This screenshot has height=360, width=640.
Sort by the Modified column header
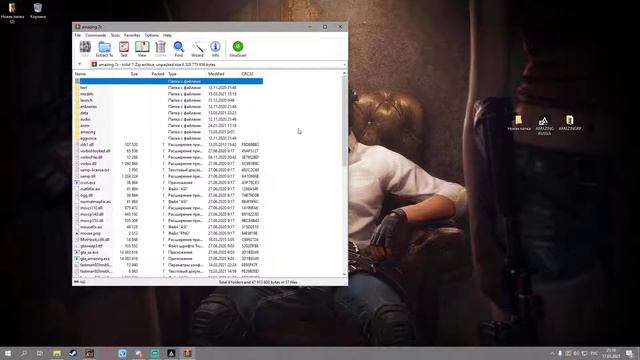tap(216, 74)
